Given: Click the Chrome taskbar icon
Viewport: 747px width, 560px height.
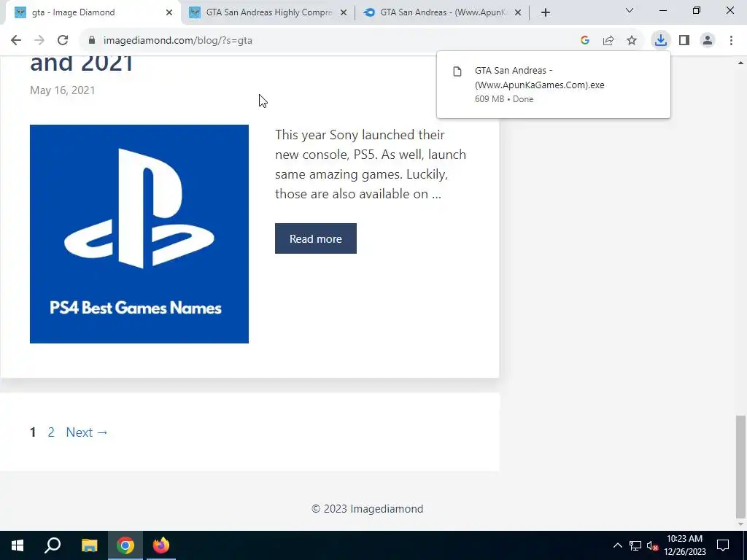Looking at the screenshot, I should point(125,545).
